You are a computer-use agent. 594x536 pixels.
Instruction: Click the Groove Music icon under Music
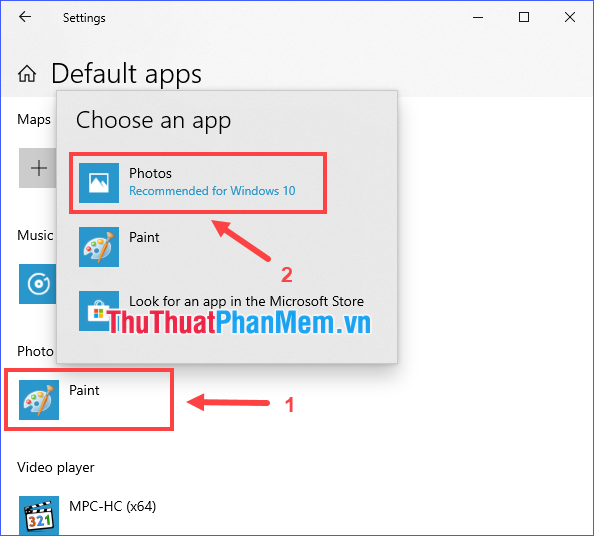(x=38, y=284)
